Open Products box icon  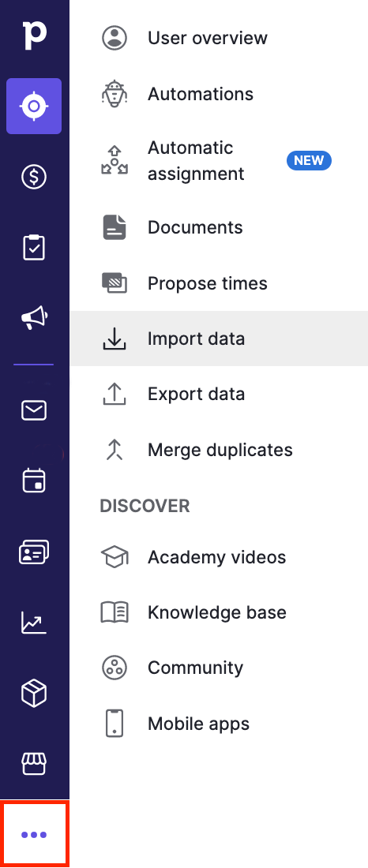click(x=34, y=693)
